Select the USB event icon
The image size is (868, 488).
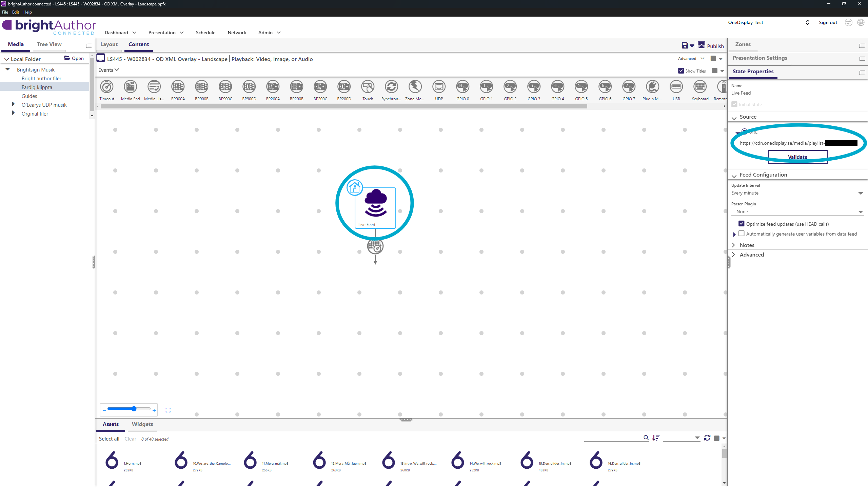(676, 87)
